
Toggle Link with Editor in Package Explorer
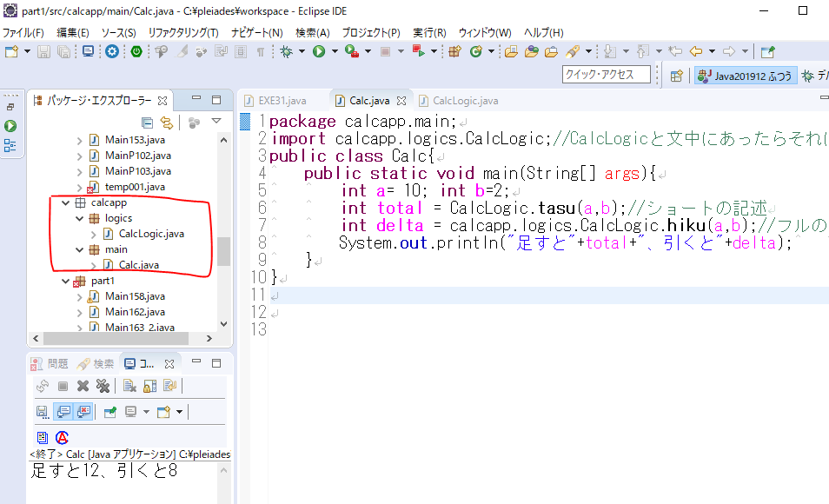(x=166, y=123)
